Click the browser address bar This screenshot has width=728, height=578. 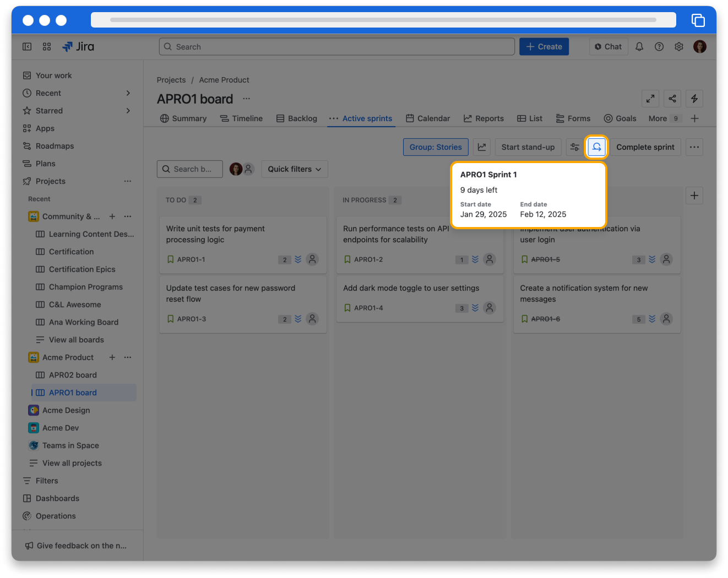tap(383, 20)
